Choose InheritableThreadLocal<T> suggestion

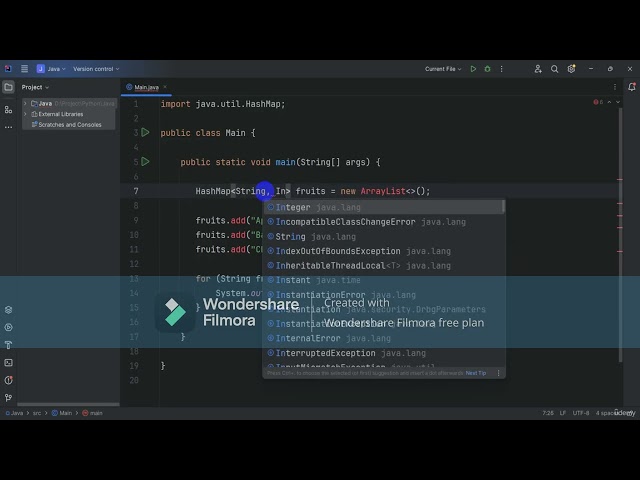pos(384,266)
